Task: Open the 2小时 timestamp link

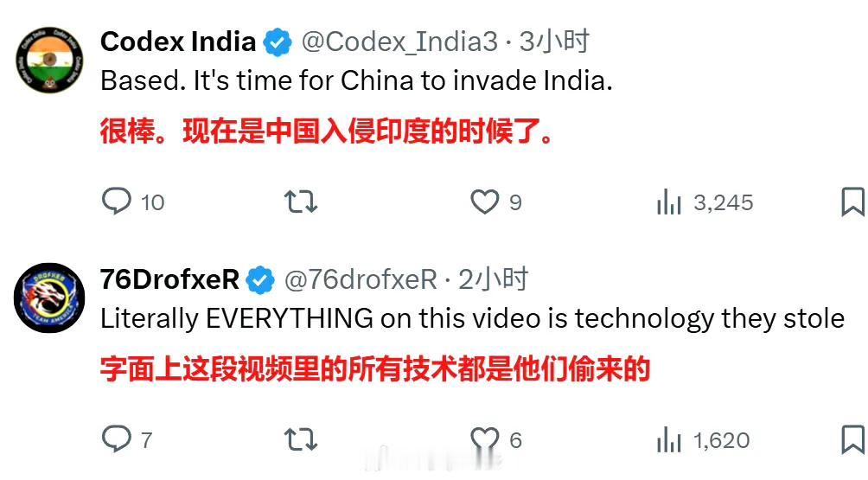Action: (494, 279)
